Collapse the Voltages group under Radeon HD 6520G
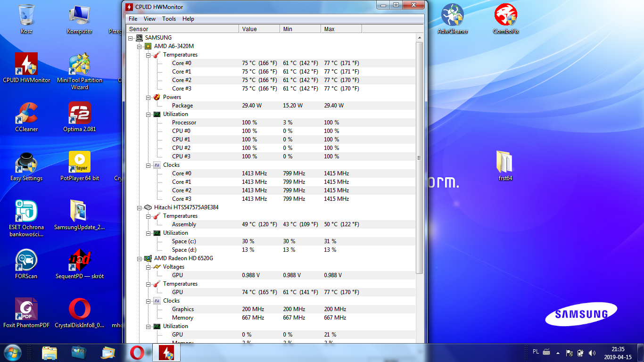644x362 pixels. tap(148, 267)
